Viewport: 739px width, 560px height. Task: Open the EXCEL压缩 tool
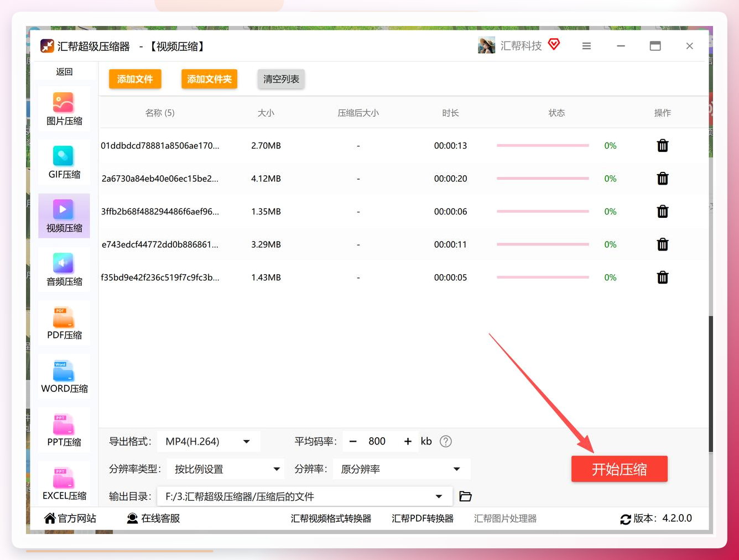[x=64, y=483]
